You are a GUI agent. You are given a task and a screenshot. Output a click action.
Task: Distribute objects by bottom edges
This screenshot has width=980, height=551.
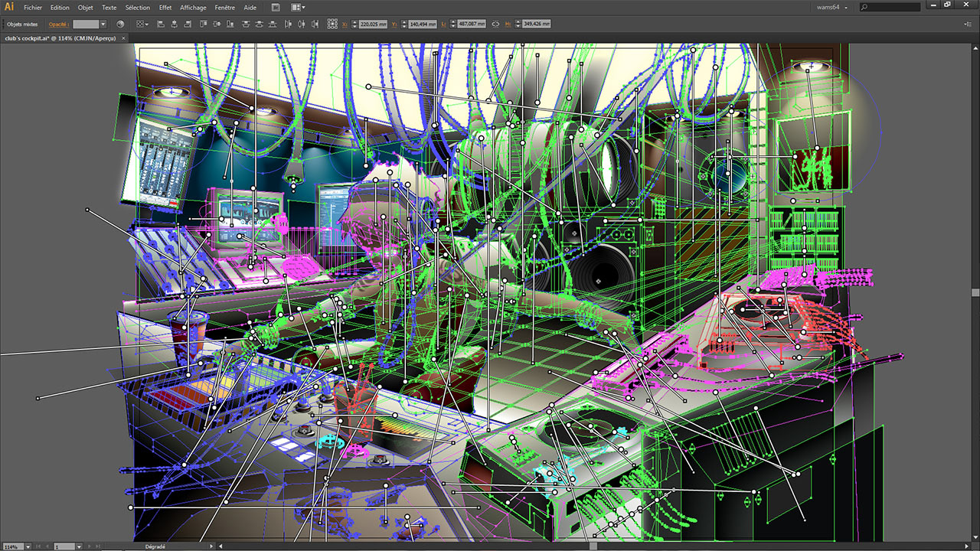point(272,24)
